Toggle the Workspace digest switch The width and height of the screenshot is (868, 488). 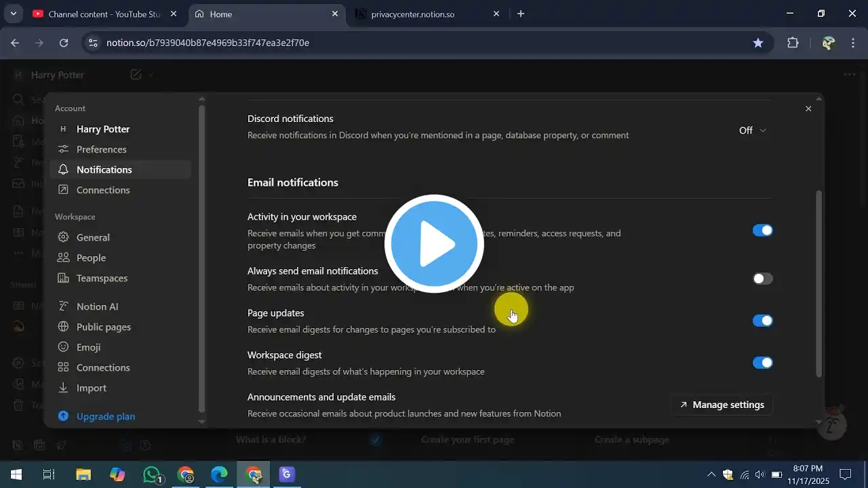pos(762,363)
